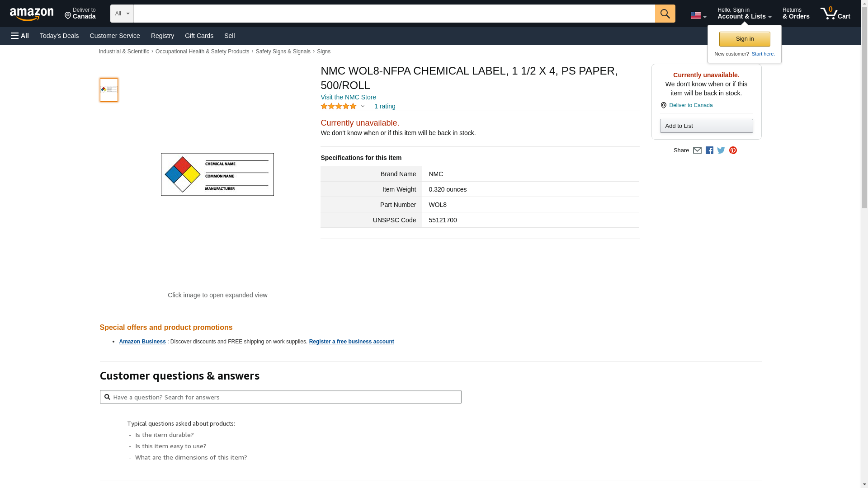Click the Deliver to Canada location icon
Viewport: 868px width, 488px height.
click(664, 105)
